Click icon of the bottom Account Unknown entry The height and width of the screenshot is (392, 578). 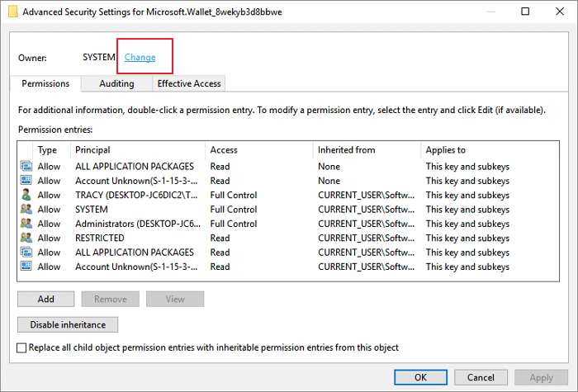(26, 267)
